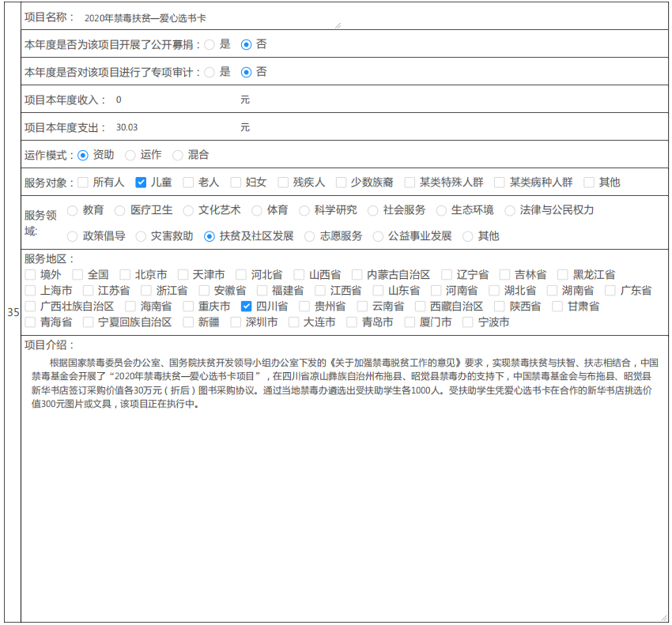Focus the annual expenditure field showing 30.03
Viewport: 672px width, 625px height.
tap(174, 127)
